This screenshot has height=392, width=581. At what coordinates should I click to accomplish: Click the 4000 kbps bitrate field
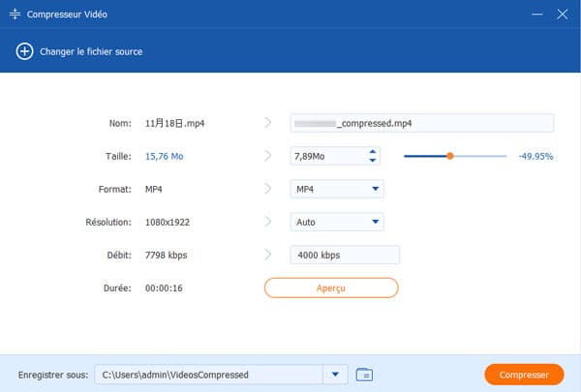pos(345,255)
